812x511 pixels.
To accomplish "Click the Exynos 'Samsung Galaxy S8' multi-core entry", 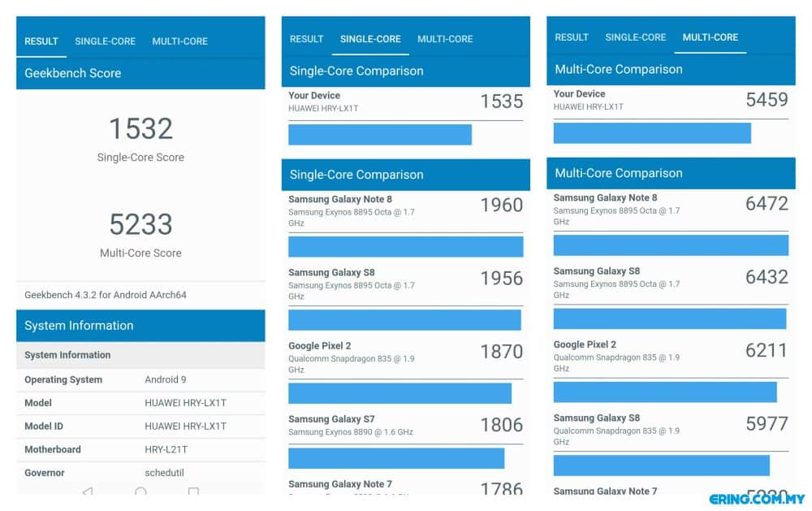I will tap(597, 271).
